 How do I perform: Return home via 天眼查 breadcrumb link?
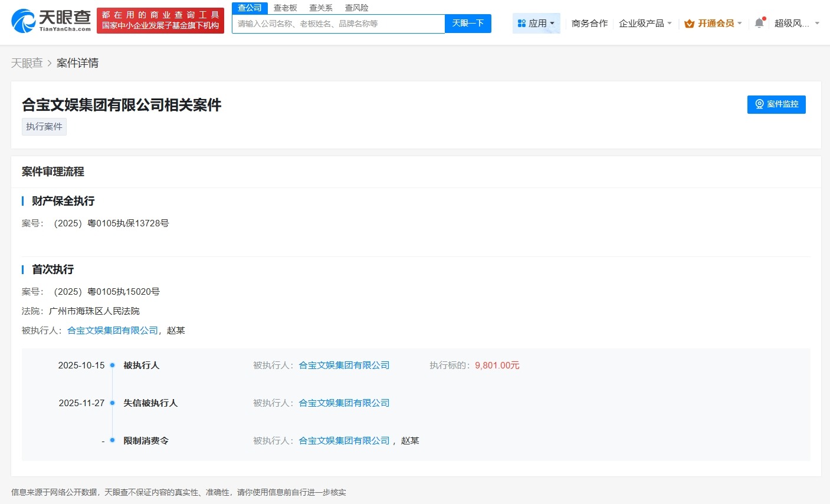(27, 62)
